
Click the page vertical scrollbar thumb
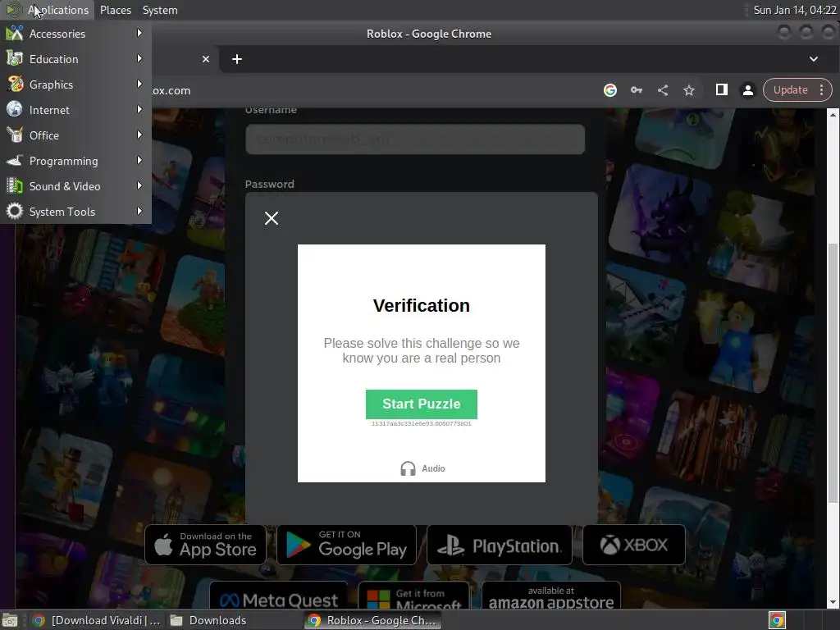click(x=833, y=372)
